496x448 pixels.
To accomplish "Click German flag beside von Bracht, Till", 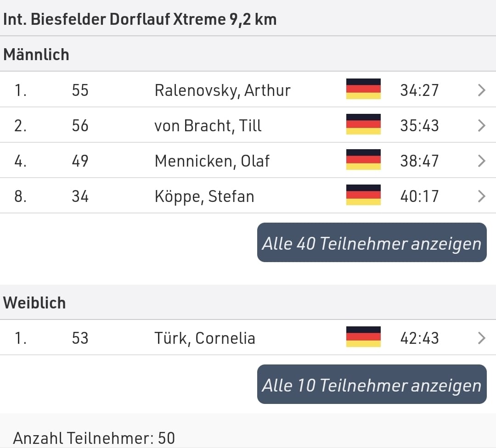I will point(363,124).
